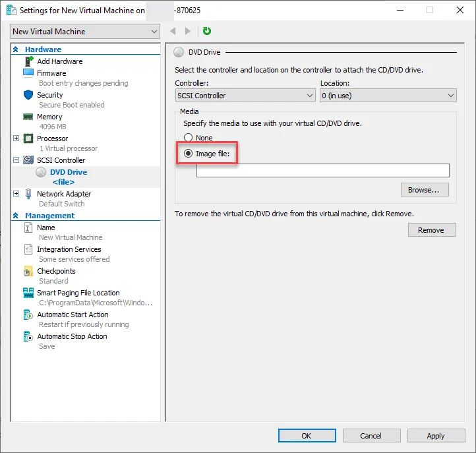Select Integration Services in the tree
This screenshot has width=476, height=453.
coord(69,249)
